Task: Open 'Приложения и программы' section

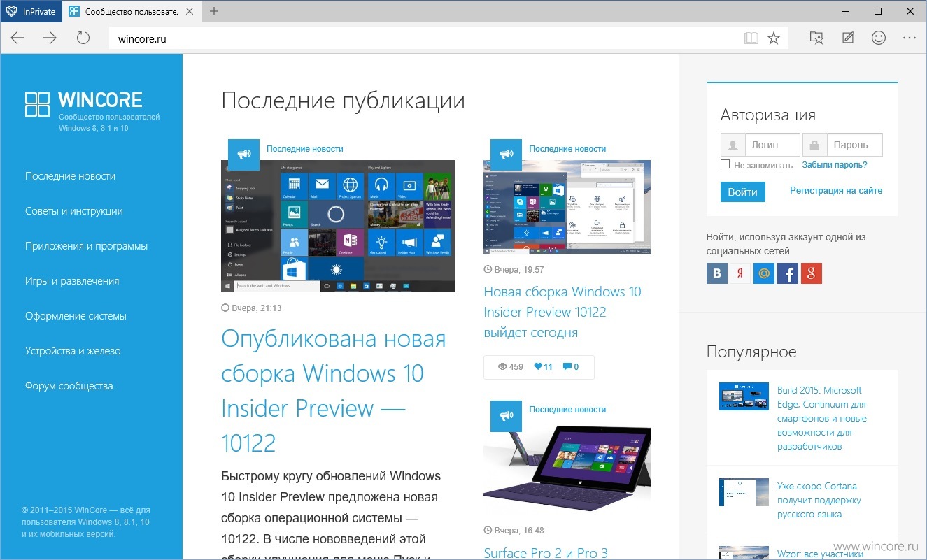Action: pyautogui.click(x=87, y=246)
